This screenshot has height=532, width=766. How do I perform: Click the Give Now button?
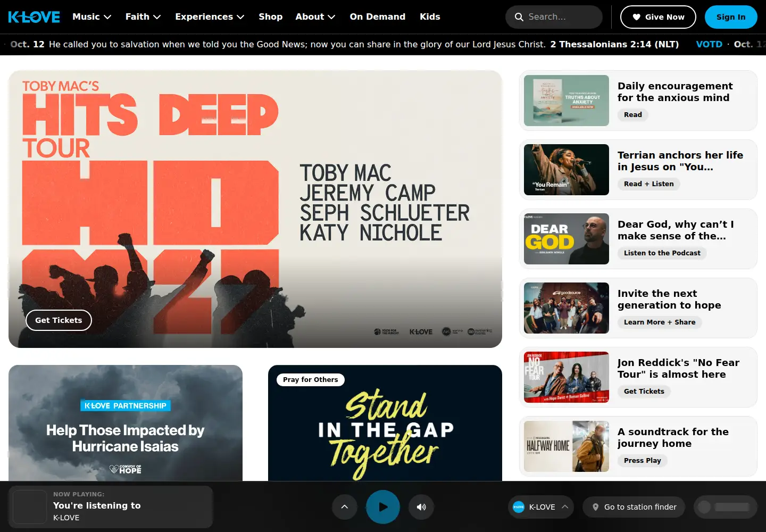click(658, 17)
